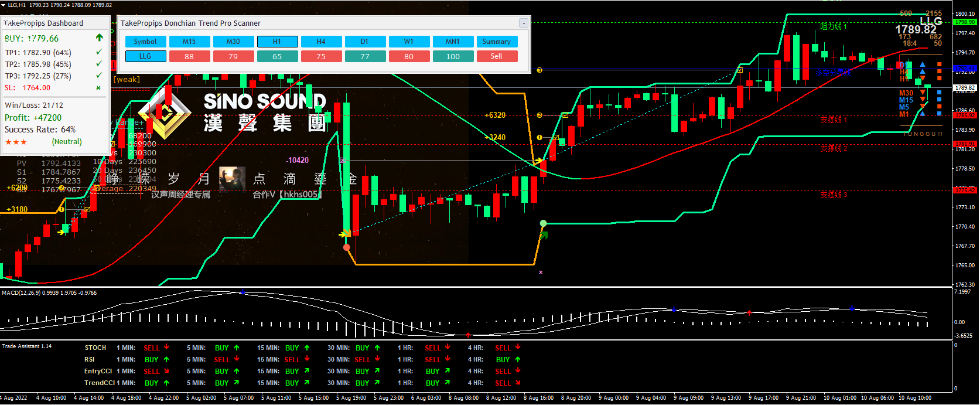This screenshot has width=980, height=405.
Task: Click the 支撑线 1 support line label
Action: pyautogui.click(x=833, y=120)
